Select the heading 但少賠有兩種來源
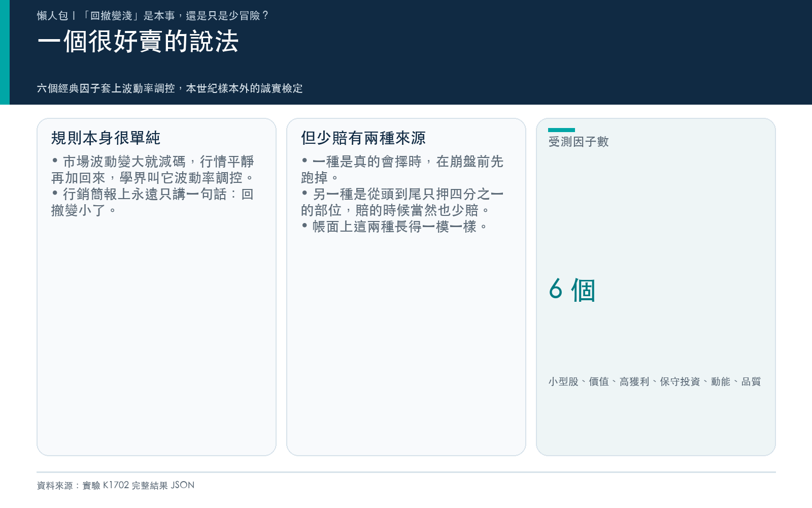This screenshot has height=508, width=812. [x=363, y=138]
